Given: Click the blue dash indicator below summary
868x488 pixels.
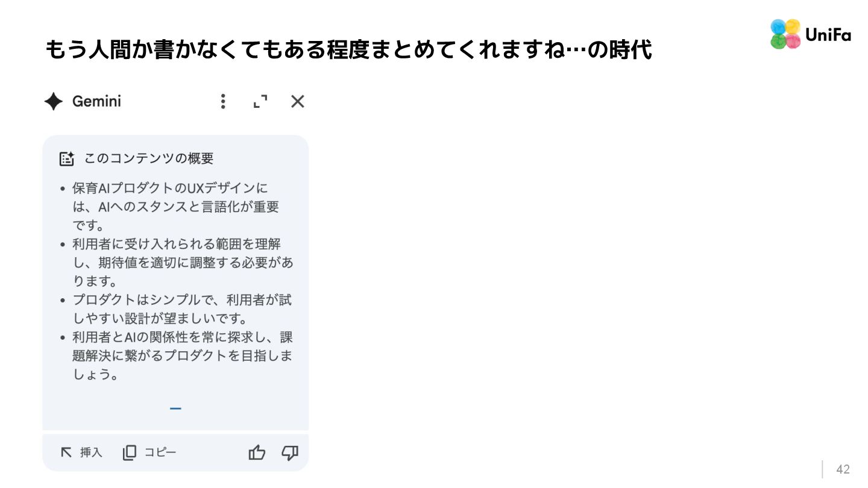Looking at the screenshot, I should coord(175,408).
